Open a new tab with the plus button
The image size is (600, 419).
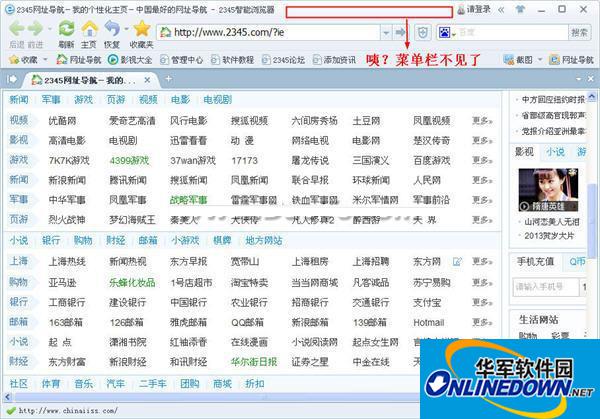[x=168, y=79]
